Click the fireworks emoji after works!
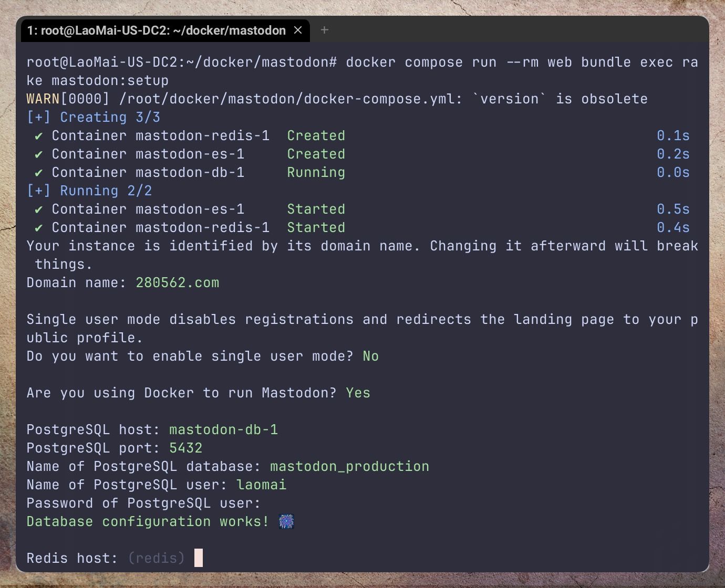Screen dimensions: 725x588 click(x=286, y=521)
